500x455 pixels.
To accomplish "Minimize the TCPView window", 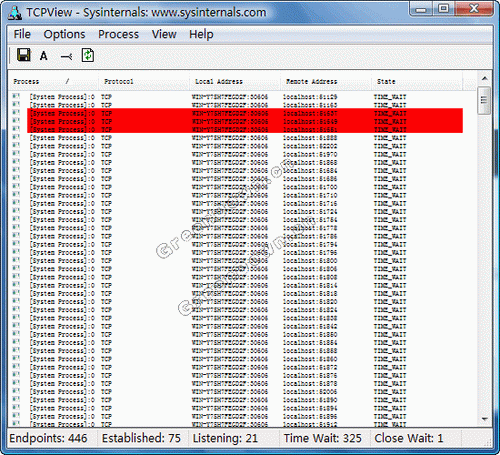I will pos(421,9).
